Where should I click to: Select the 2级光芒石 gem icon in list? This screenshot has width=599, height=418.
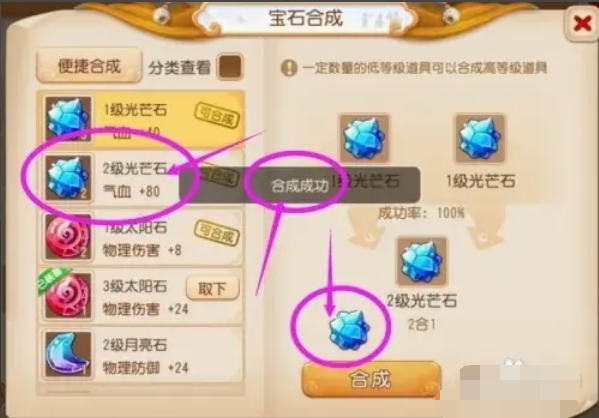coord(68,178)
